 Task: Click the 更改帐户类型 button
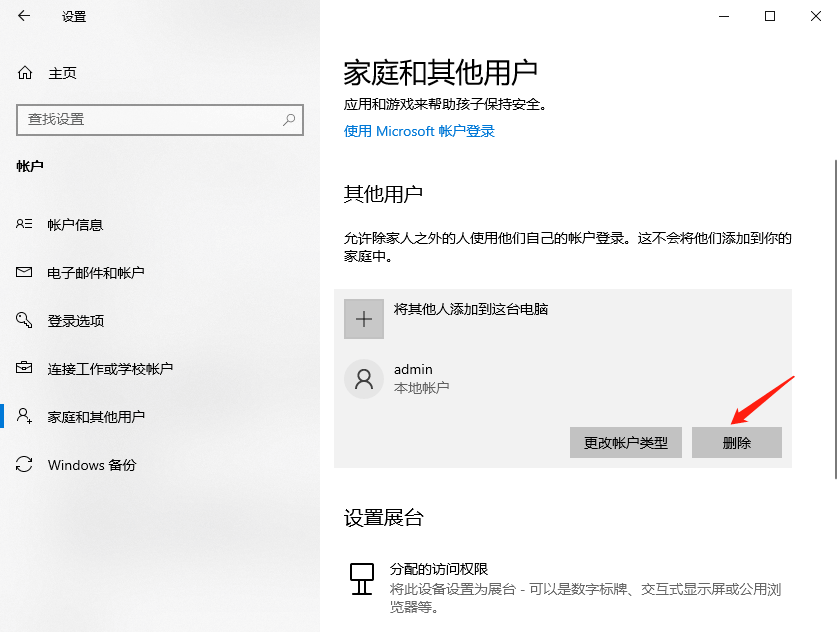pyautogui.click(x=628, y=442)
